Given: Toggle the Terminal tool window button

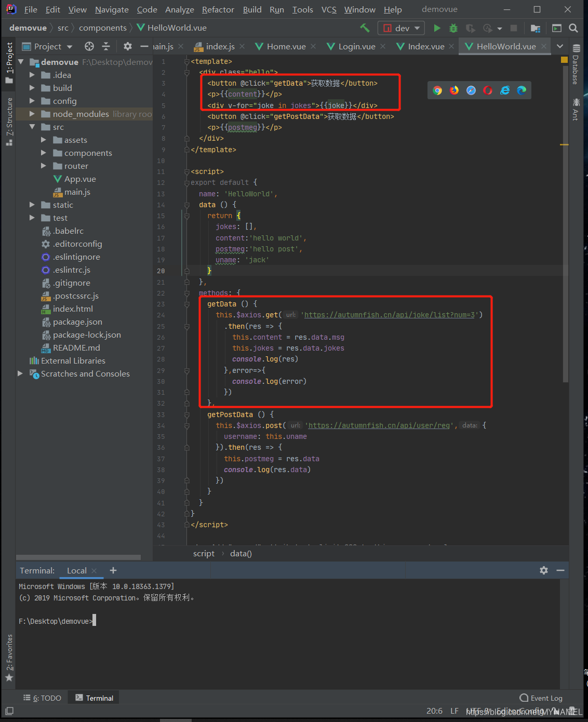Looking at the screenshot, I should pyautogui.click(x=95, y=698).
